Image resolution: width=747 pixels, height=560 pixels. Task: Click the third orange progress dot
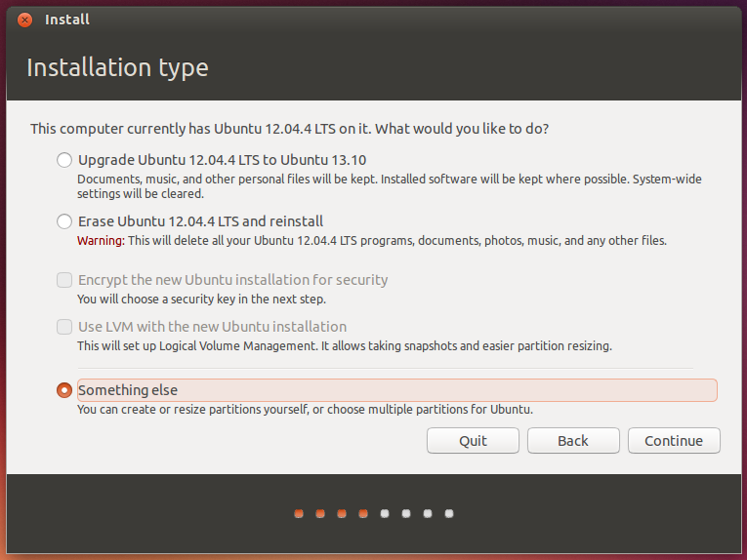click(x=342, y=513)
